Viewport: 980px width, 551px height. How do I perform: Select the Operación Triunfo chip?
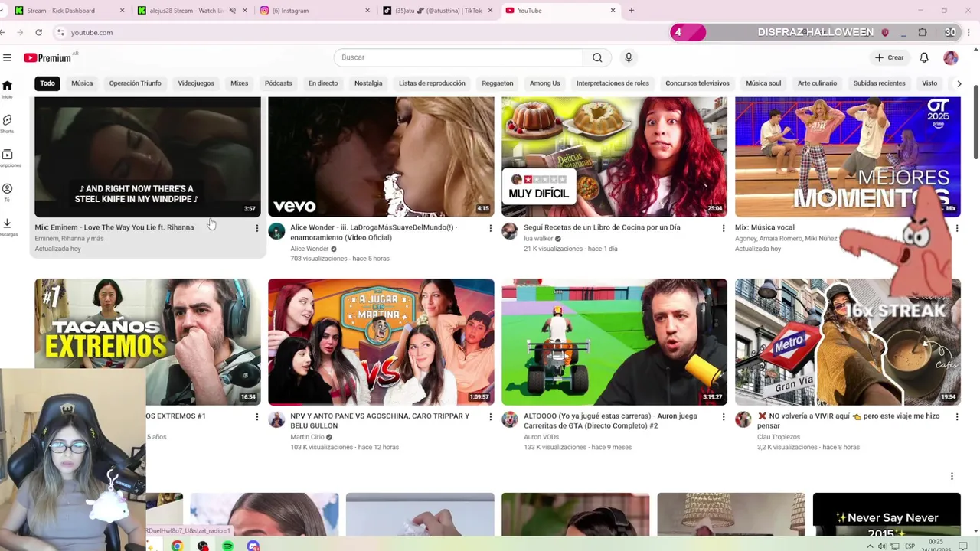point(135,83)
